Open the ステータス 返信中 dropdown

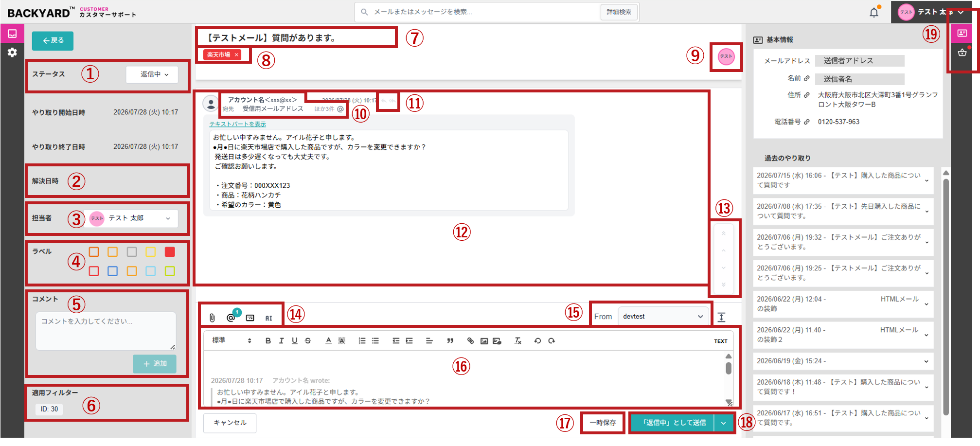pos(152,74)
